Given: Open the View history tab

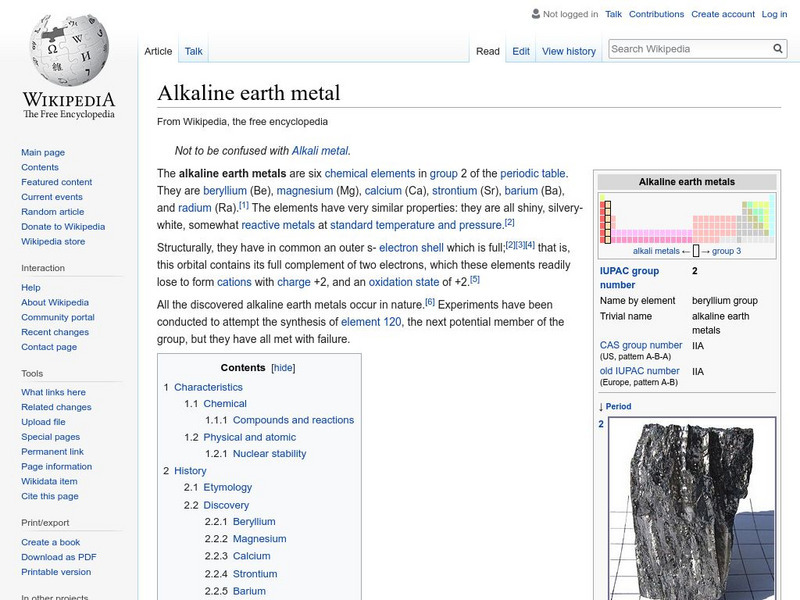Looking at the screenshot, I should click(x=568, y=51).
